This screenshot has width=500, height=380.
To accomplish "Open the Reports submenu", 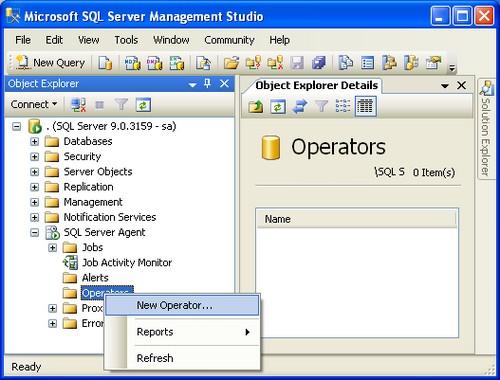I will pyautogui.click(x=182, y=332).
